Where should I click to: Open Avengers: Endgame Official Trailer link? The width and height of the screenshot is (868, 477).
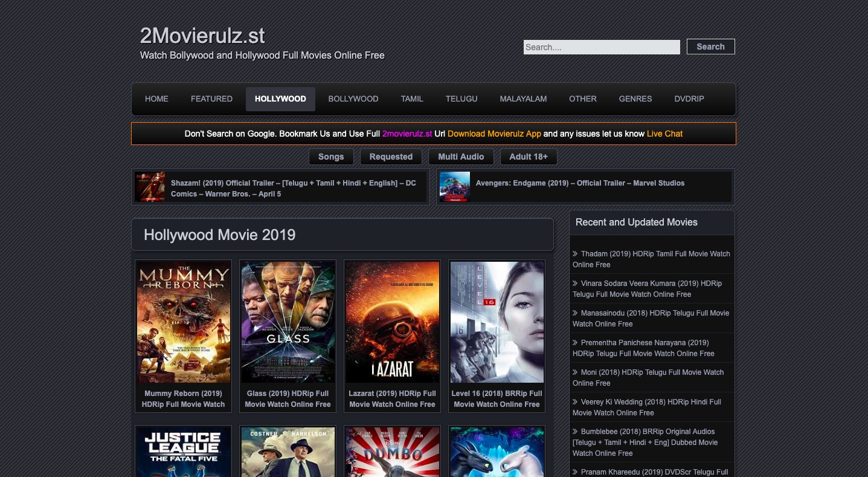coord(580,183)
